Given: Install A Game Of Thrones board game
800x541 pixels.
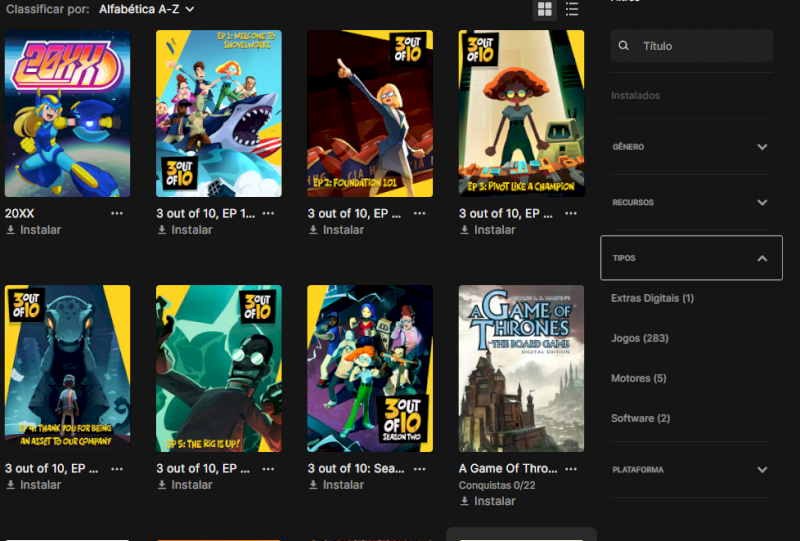Looking at the screenshot, I should 488,501.
